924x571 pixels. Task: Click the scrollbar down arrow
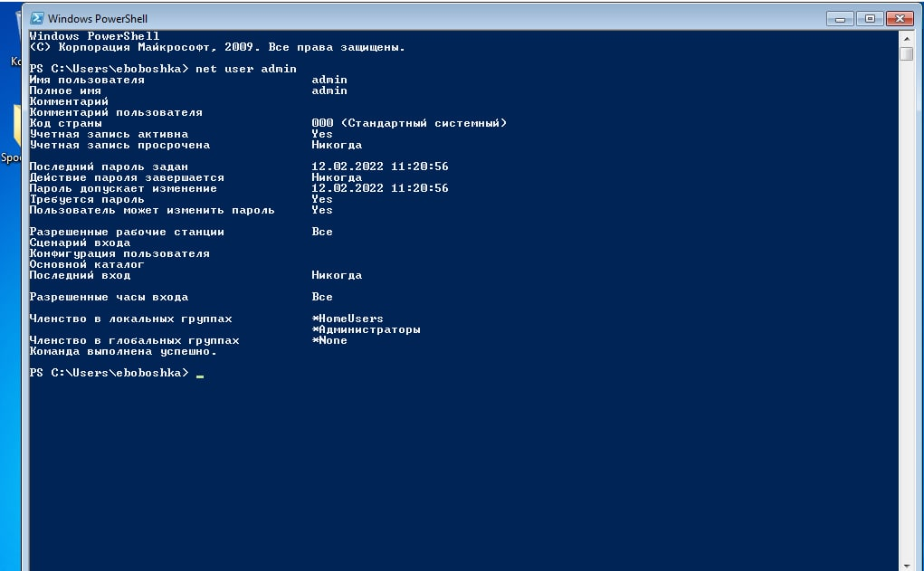[906, 566]
